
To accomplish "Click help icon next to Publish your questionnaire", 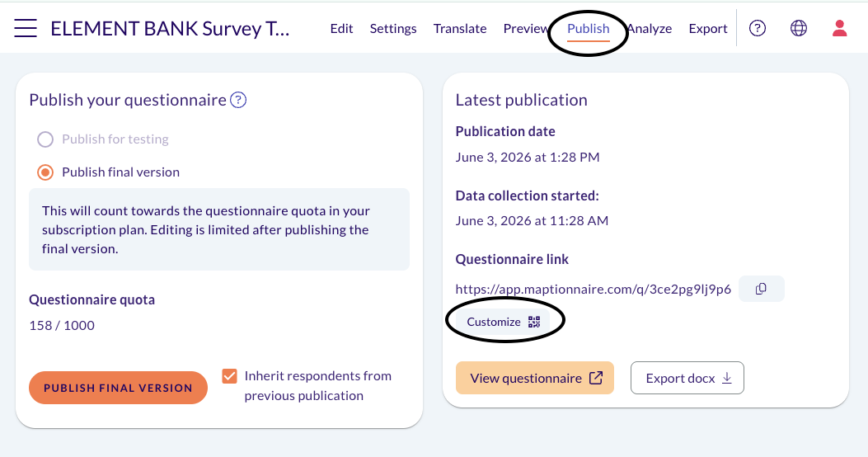I will pyautogui.click(x=238, y=100).
